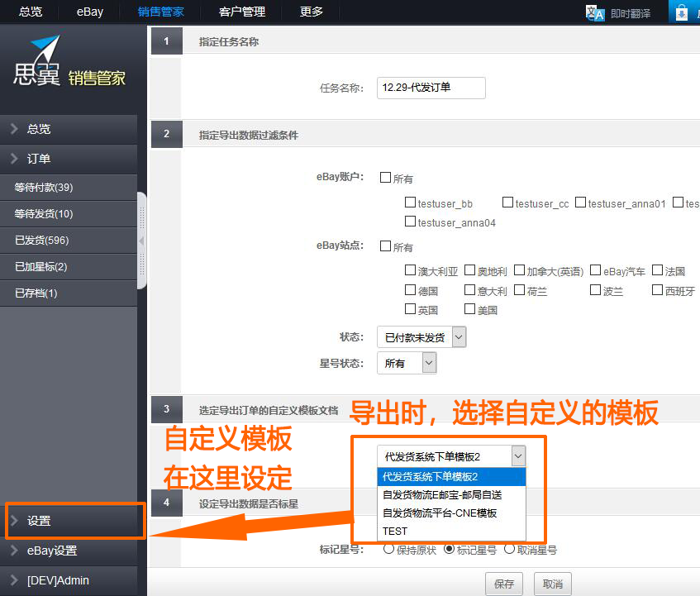Check 澳大利亚 site
Screen dimensions: 700x596
tap(410, 270)
